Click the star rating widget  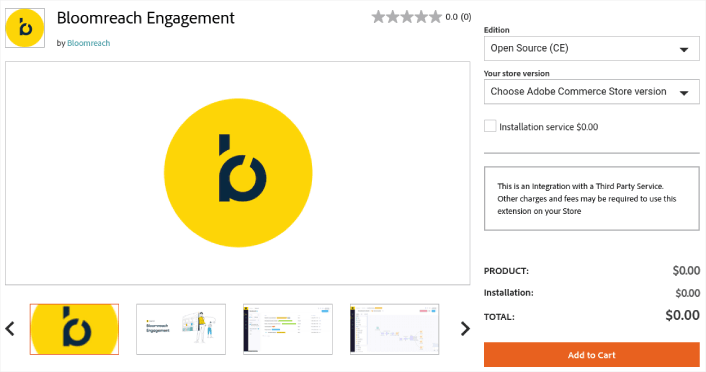click(407, 17)
